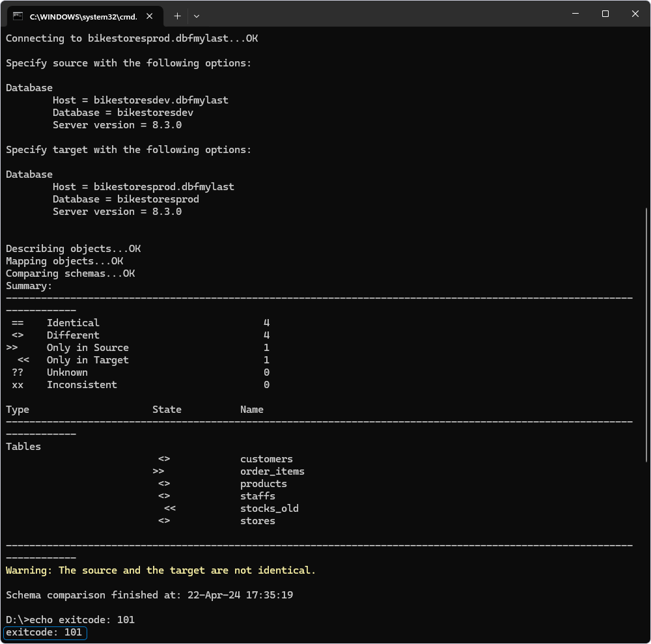
Task: Click the Identical summary count row
Action: click(73, 322)
